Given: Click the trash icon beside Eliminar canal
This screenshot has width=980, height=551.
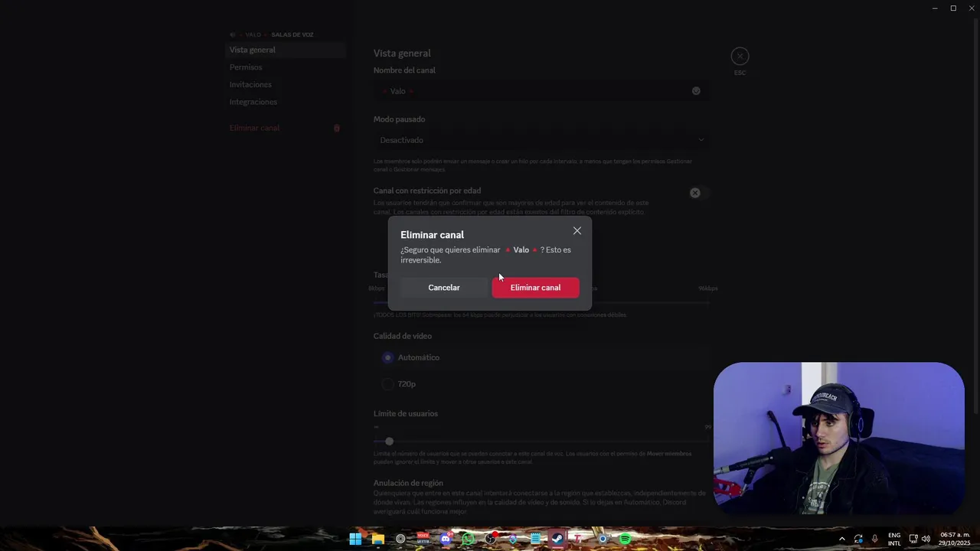Looking at the screenshot, I should [337, 128].
